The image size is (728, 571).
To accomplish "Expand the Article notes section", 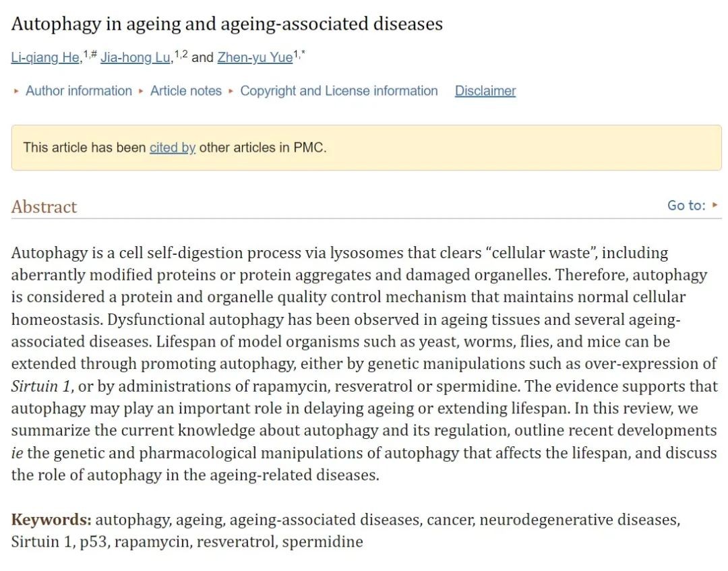I will 186,91.
